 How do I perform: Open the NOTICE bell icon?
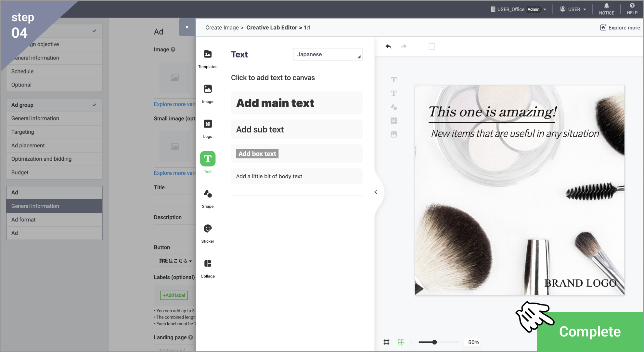coord(606,6)
